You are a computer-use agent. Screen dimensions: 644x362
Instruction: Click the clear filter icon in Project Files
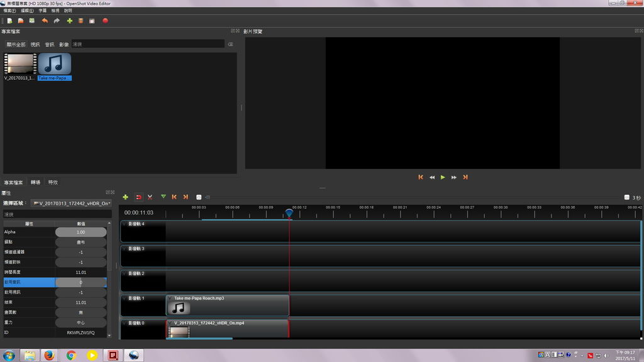tap(230, 44)
